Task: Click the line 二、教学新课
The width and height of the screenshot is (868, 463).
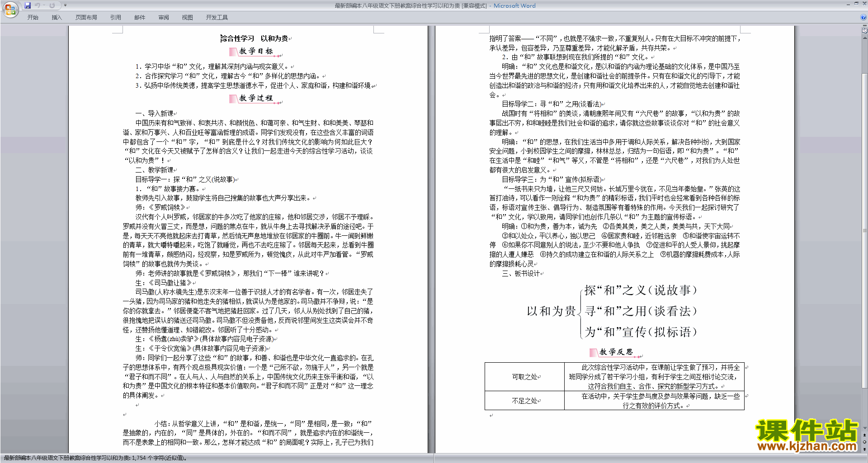Action: (x=155, y=170)
